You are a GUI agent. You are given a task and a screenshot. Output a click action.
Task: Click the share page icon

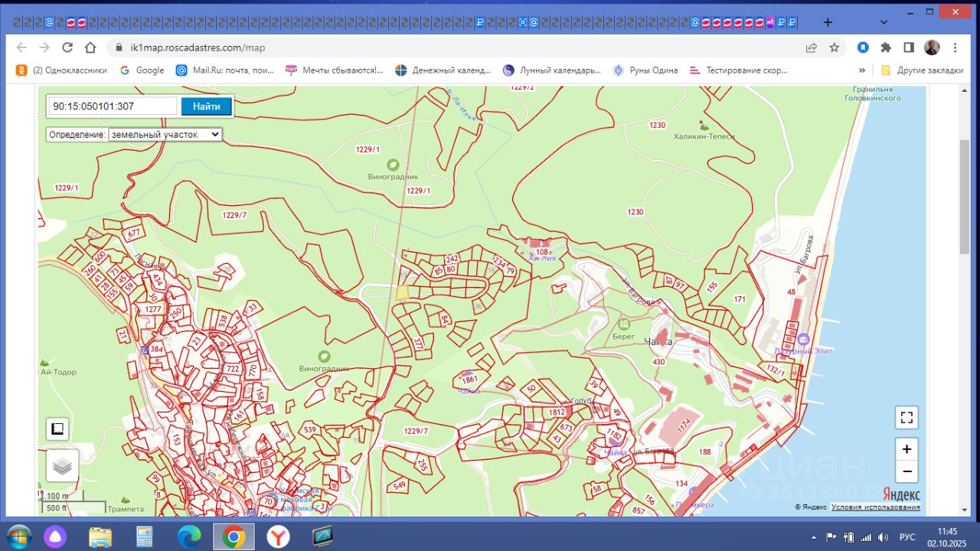pos(812,47)
